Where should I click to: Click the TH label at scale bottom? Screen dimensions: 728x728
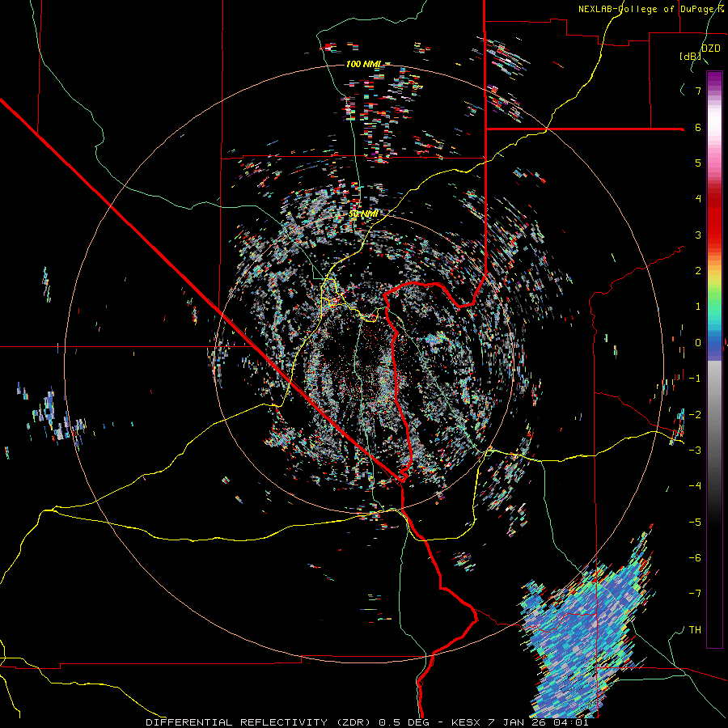(x=695, y=630)
